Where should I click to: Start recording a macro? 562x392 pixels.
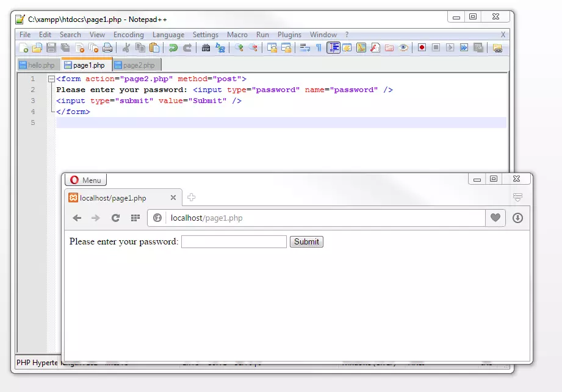click(x=420, y=47)
